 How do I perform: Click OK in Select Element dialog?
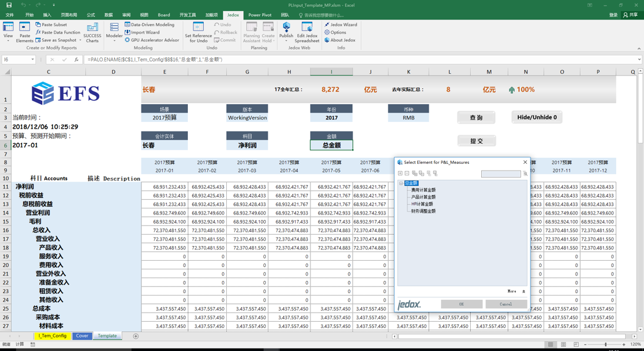(x=462, y=304)
